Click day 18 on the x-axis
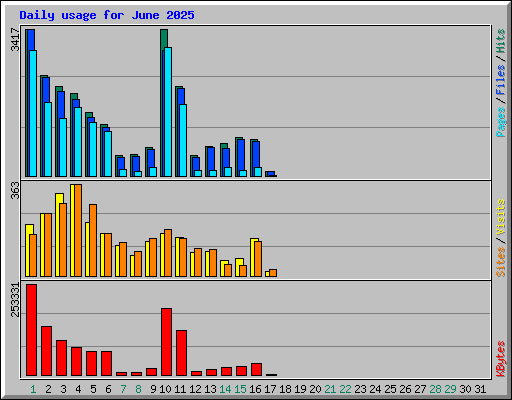The image size is (512, 400). click(285, 389)
